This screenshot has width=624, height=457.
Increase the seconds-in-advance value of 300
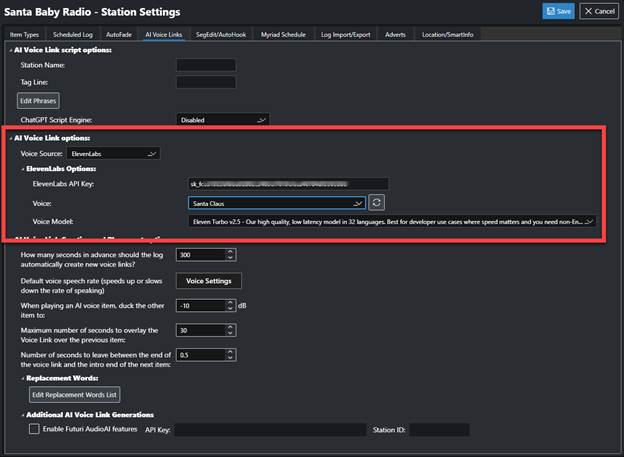click(x=230, y=252)
